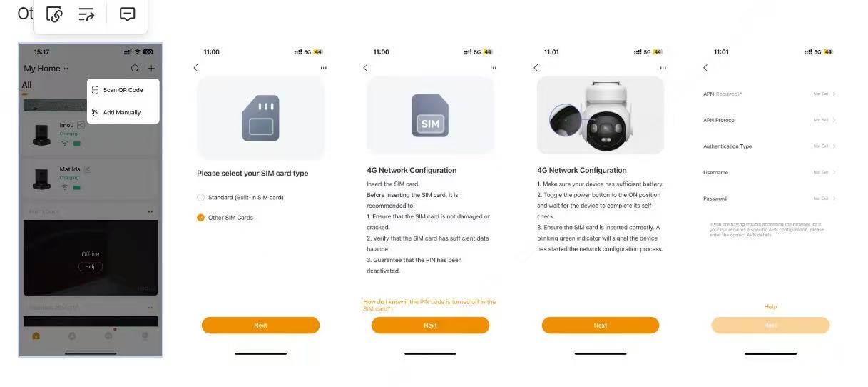Image resolution: width=868 pixels, height=387 pixels.
Task: Click the comment icon in floating toolbar
Action: pyautogui.click(x=127, y=14)
